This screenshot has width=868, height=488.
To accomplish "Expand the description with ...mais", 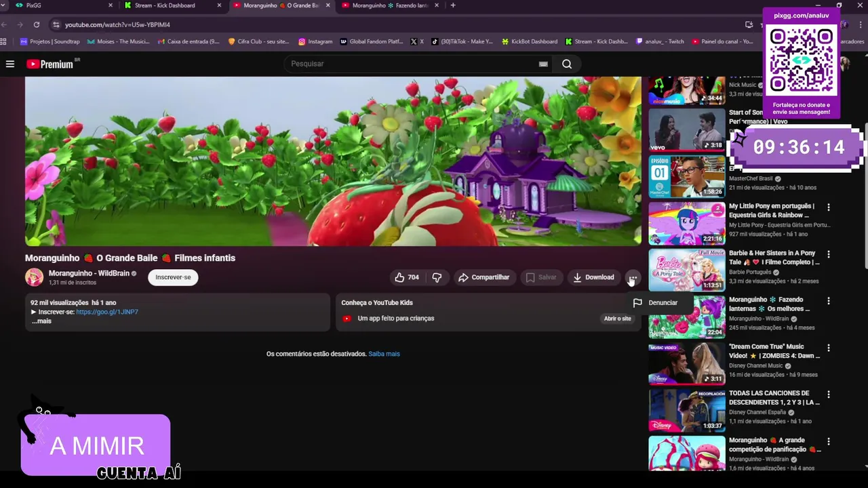I will 41,321.
